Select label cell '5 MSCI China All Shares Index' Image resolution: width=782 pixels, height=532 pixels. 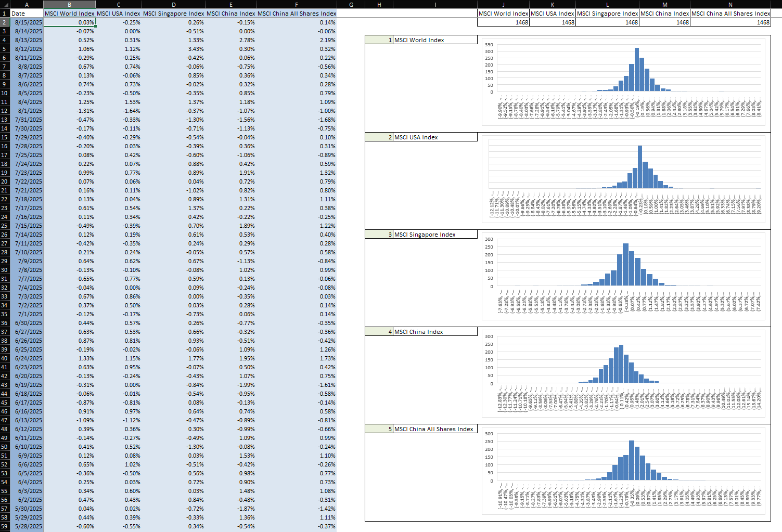[421, 429]
